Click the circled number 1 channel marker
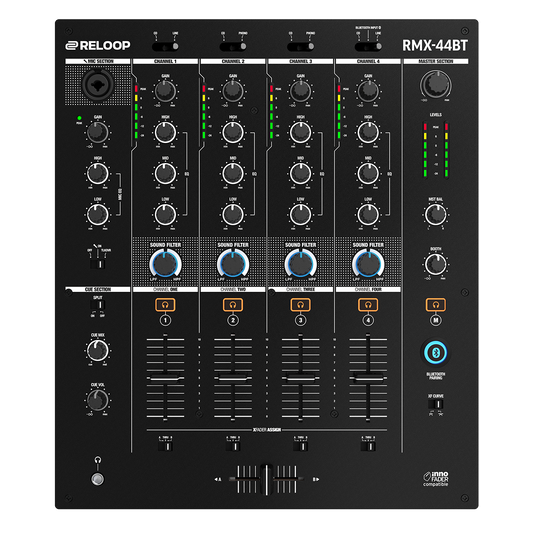The image size is (533, 533). [x=165, y=320]
